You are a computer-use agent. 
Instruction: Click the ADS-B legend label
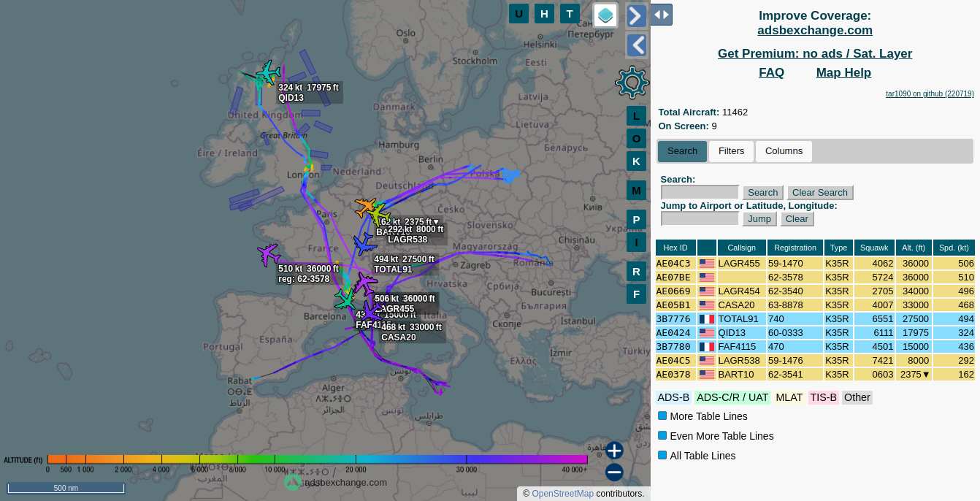point(673,397)
